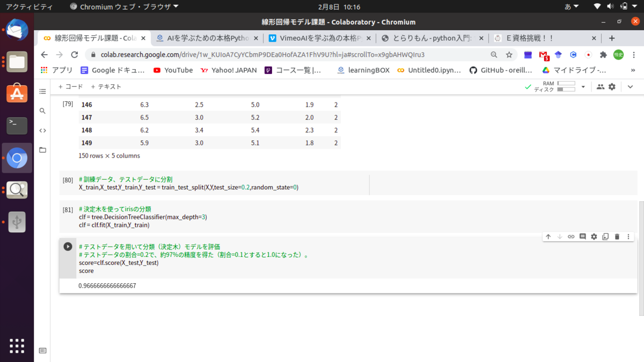Open the table of contents sidebar
This screenshot has width=644, height=362.
[x=43, y=92]
